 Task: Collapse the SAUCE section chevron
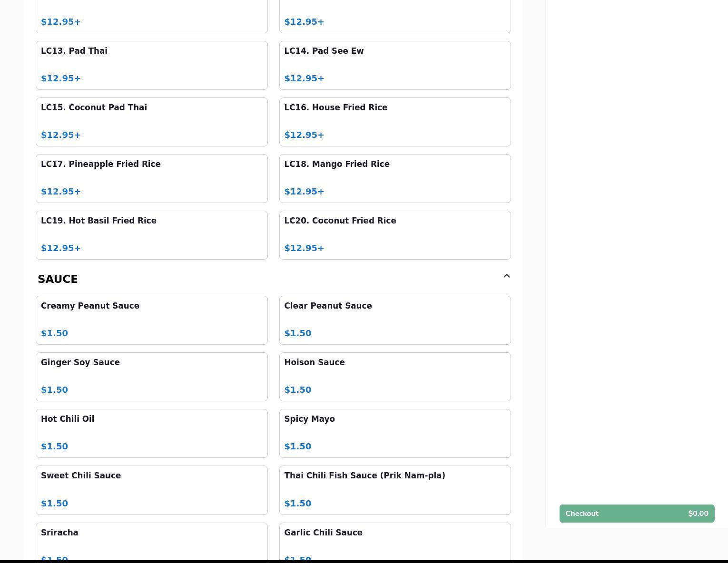point(506,276)
